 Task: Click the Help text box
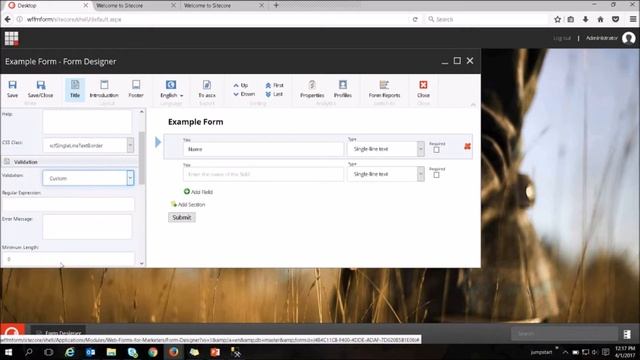pos(87,122)
